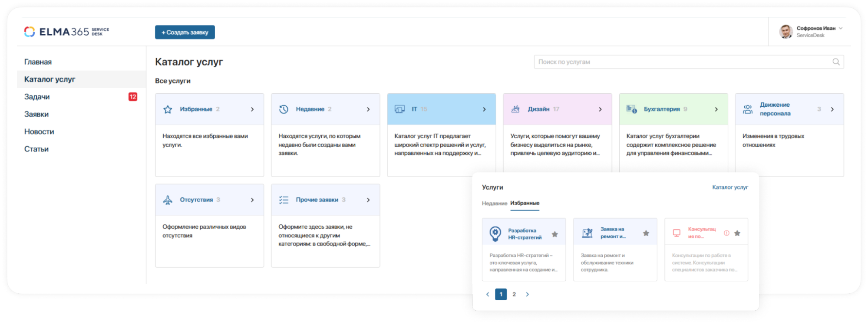The width and height of the screenshot is (868, 325).
Task: Click the airplane icon on Отсутствия card
Action: click(x=168, y=200)
